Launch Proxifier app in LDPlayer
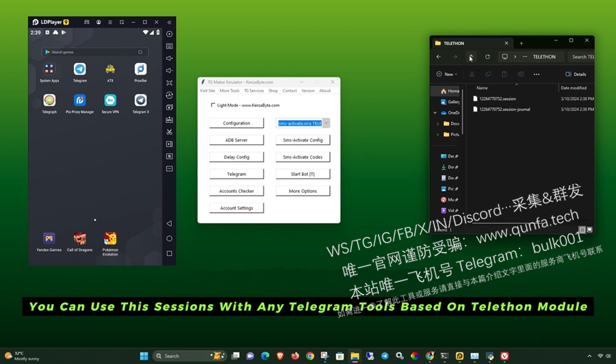Image resolution: width=616 pixels, height=364 pixels. point(140,70)
